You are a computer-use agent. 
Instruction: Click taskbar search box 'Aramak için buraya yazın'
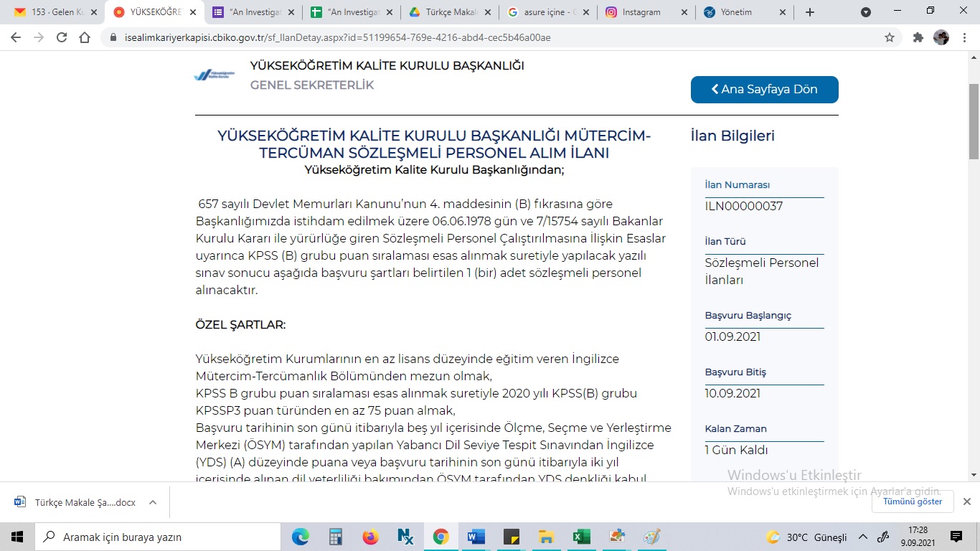point(158,537)
